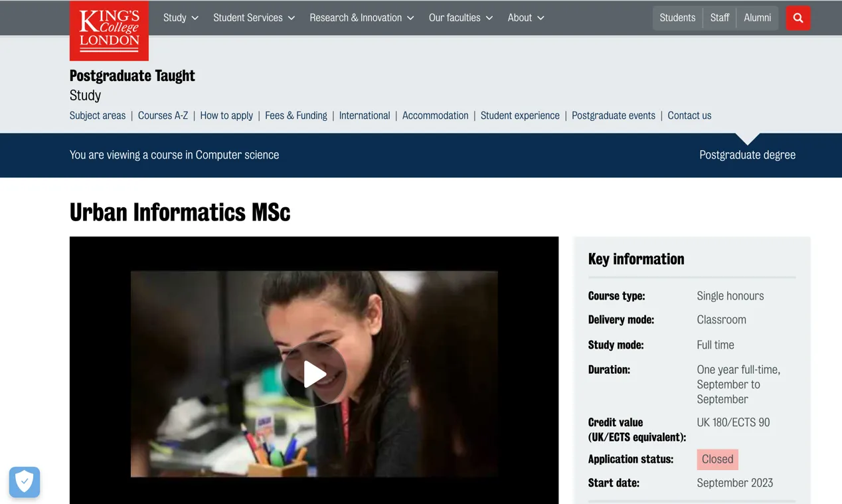Screen dimensions: 842x504
Task: Expand the Our faculties dropdown
Action: pos(460,18)
